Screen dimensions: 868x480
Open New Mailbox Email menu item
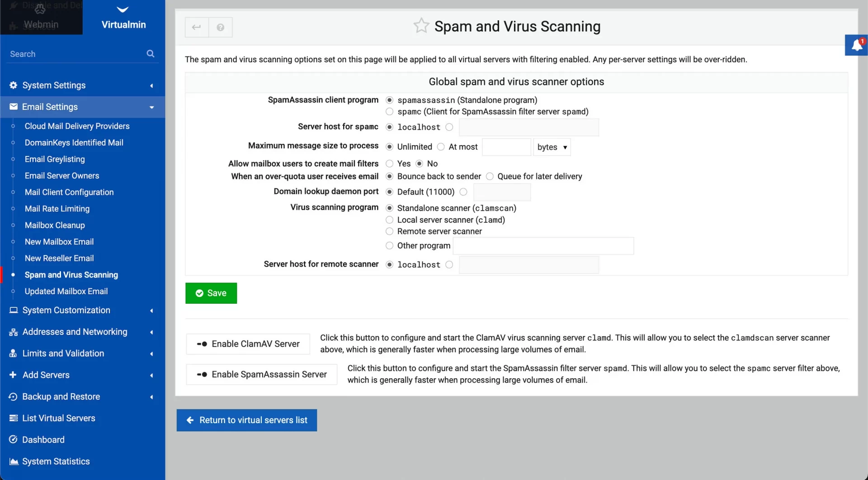tap(59, 242)
